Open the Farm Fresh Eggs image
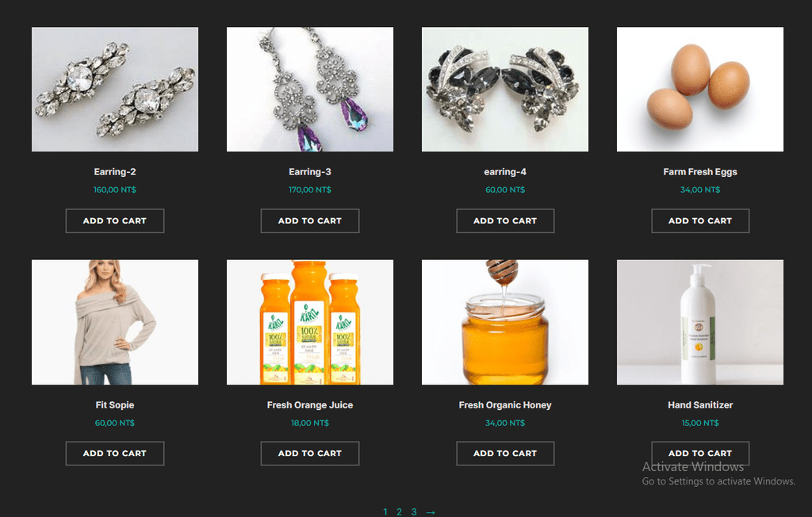This screenshot has height=517, width=812. pos(700,89)
